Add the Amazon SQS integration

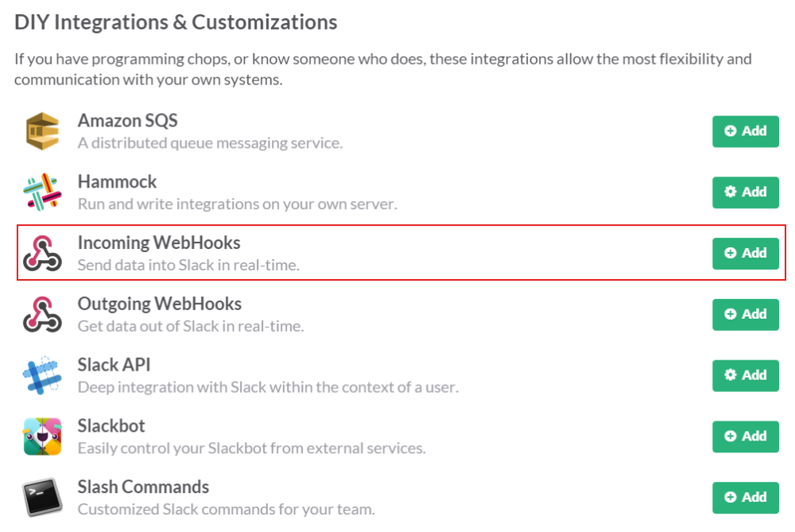(x=745, y=131)
